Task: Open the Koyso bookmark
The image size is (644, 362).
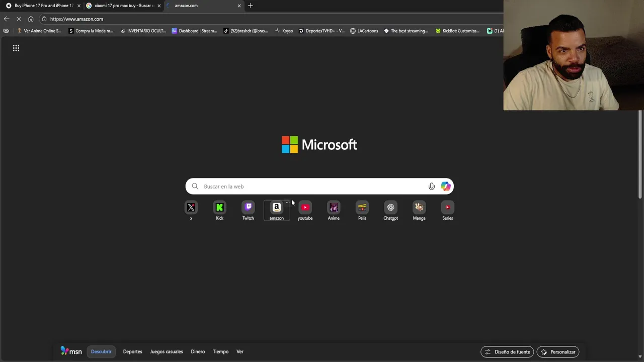Action: [x=284, y=31]
